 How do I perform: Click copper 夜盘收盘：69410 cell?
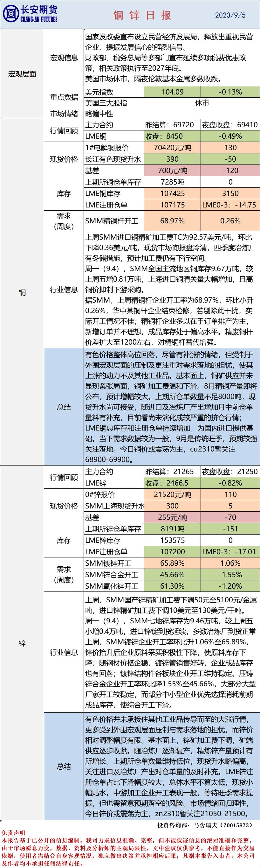pyautogui.click(x=230, y=125)
